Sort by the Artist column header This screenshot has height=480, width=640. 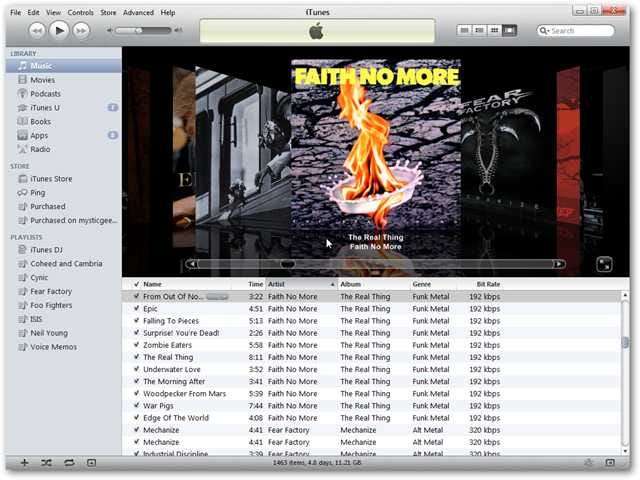(302, 284)
